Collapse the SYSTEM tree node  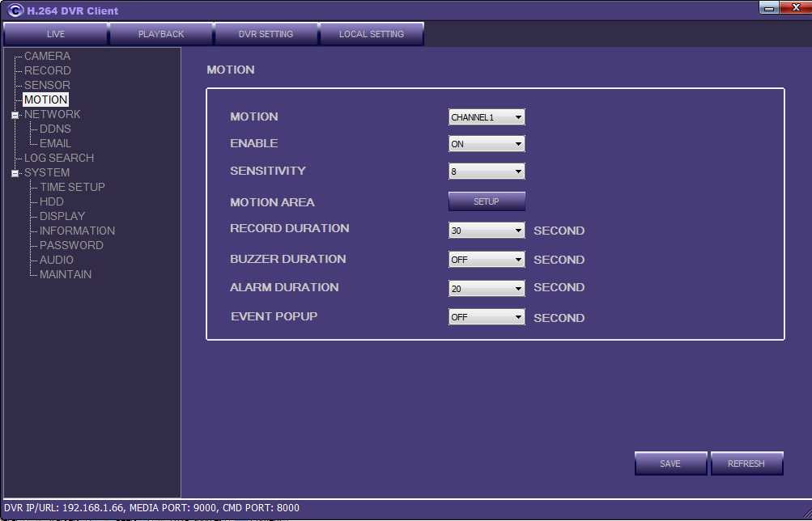tap(15, 173)
